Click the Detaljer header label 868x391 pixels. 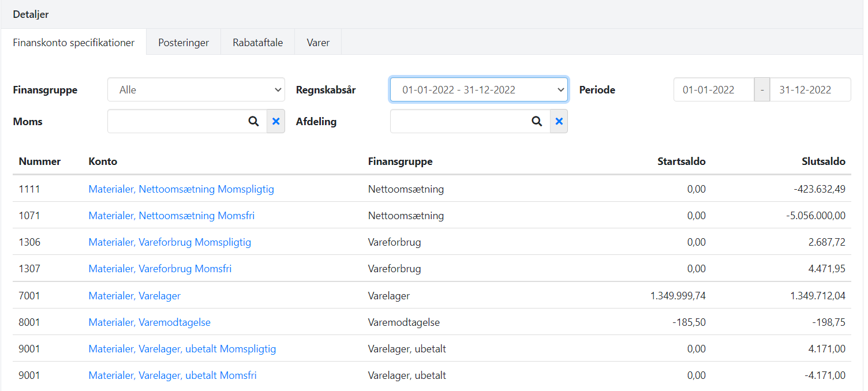pos(31,14)
